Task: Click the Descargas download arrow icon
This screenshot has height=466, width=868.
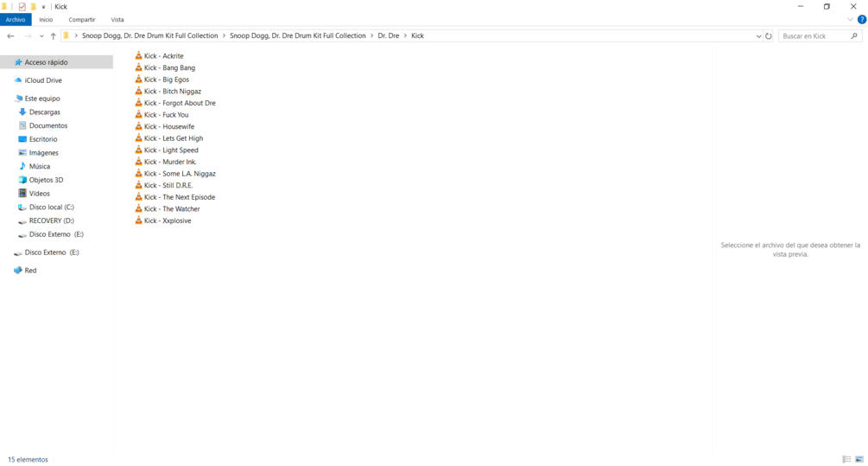Action: coord(22,112)
